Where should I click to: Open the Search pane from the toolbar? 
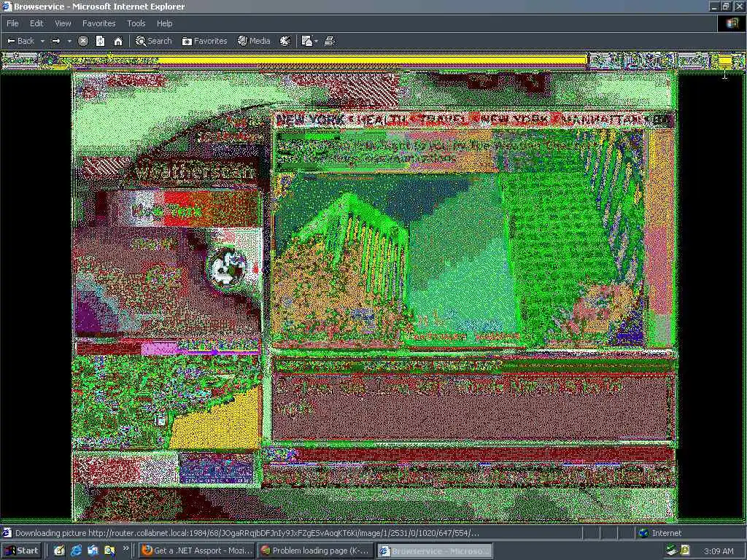tap(153, 41)
